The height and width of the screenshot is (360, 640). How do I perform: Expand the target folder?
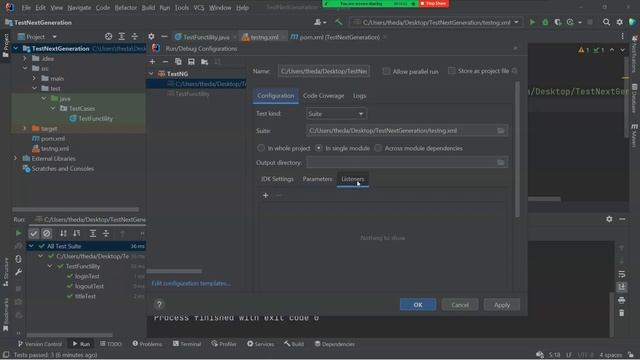tap(25, 128)
